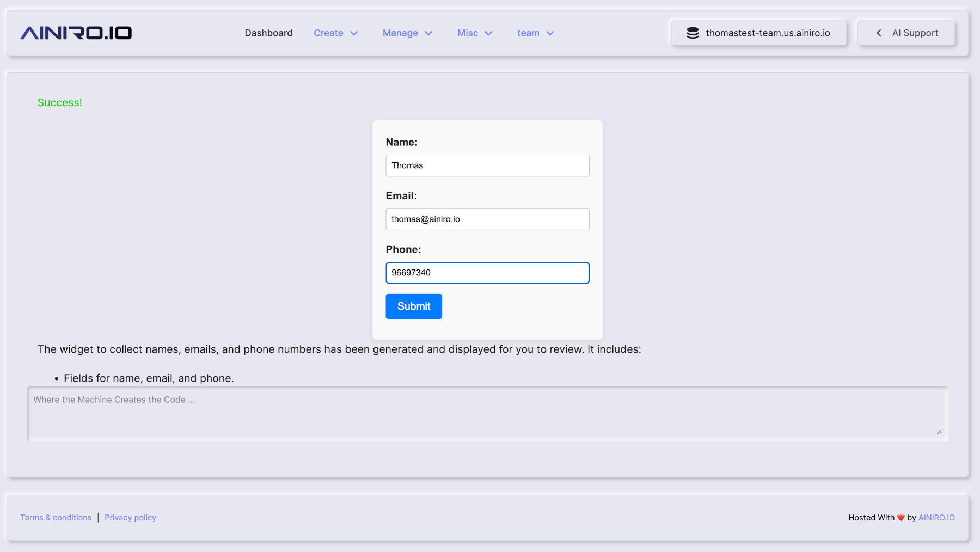980x552 pixels.
Task: Focus the Name input field
Action: pyautogui.click(x=487, y=165)
